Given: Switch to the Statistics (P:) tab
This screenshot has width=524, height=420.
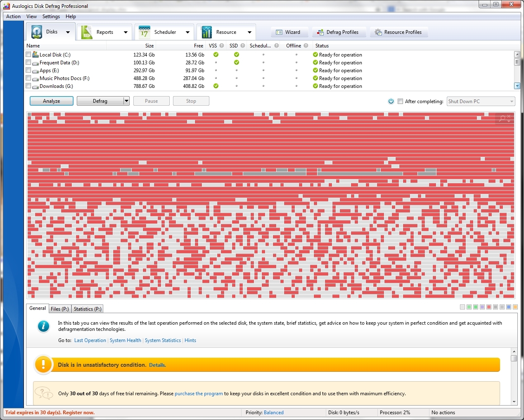Looking at the screenshot, I should [88, 309].
